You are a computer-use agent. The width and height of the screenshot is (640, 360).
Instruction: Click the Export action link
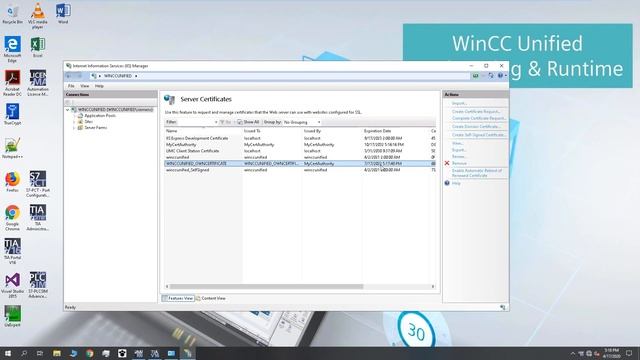tap(459, 150)
